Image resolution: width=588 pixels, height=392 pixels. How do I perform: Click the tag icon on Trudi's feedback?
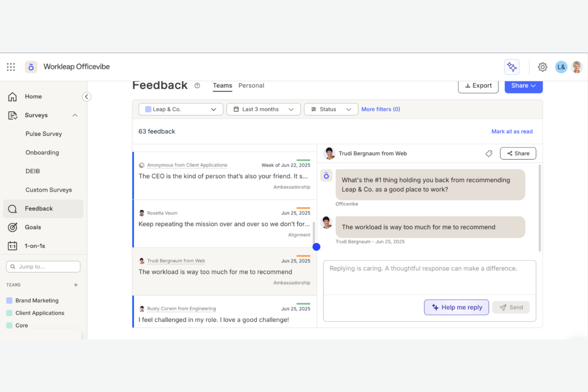pos(489,153)
